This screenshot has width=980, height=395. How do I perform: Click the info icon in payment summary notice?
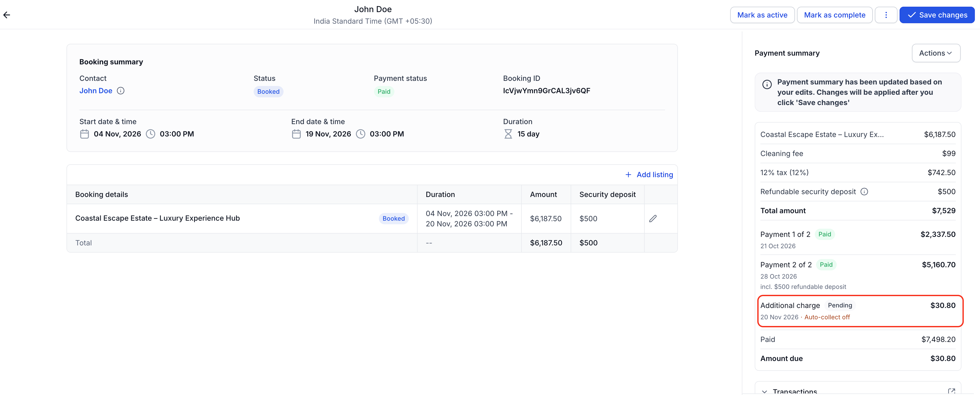click(767, 84)
